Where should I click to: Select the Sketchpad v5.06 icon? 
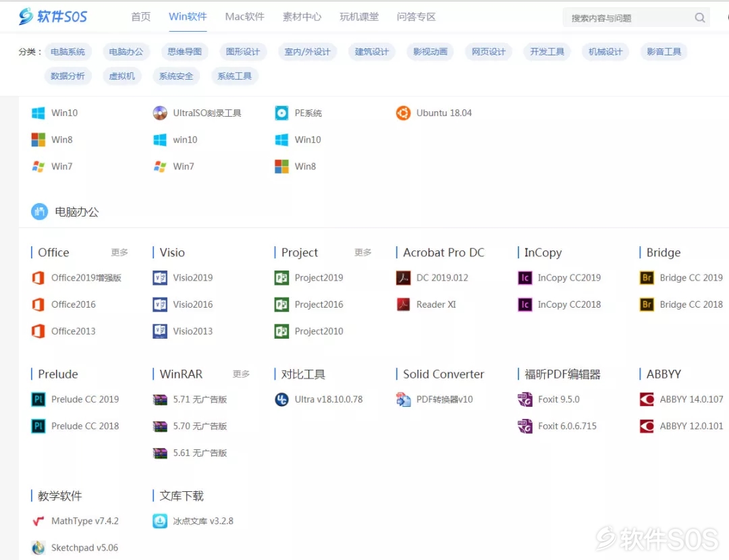pos(38,548)
